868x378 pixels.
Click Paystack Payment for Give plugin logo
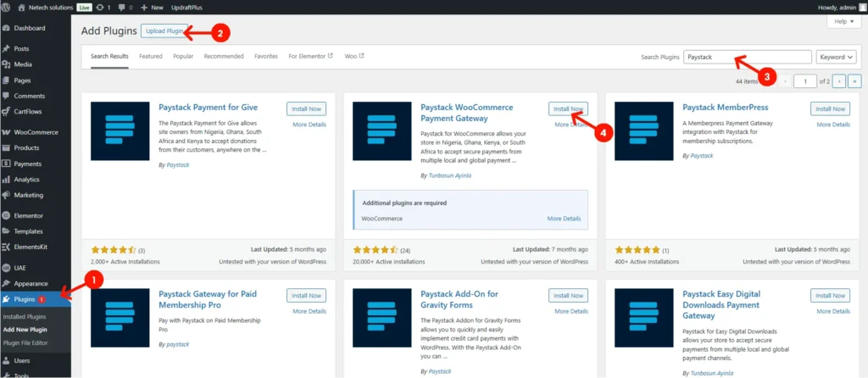coord(120,131)
